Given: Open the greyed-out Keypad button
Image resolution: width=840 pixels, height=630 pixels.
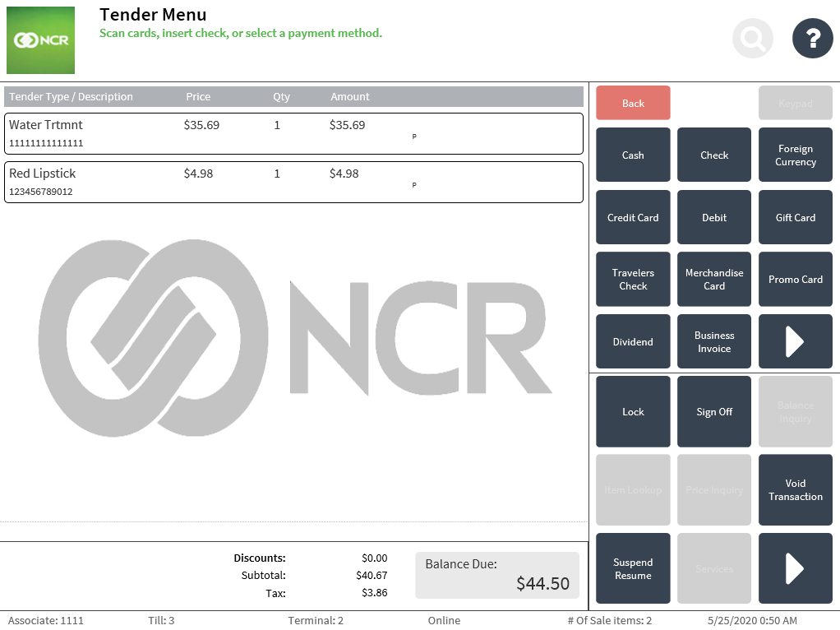Looking at the screenshot, I should pos(795,103).
